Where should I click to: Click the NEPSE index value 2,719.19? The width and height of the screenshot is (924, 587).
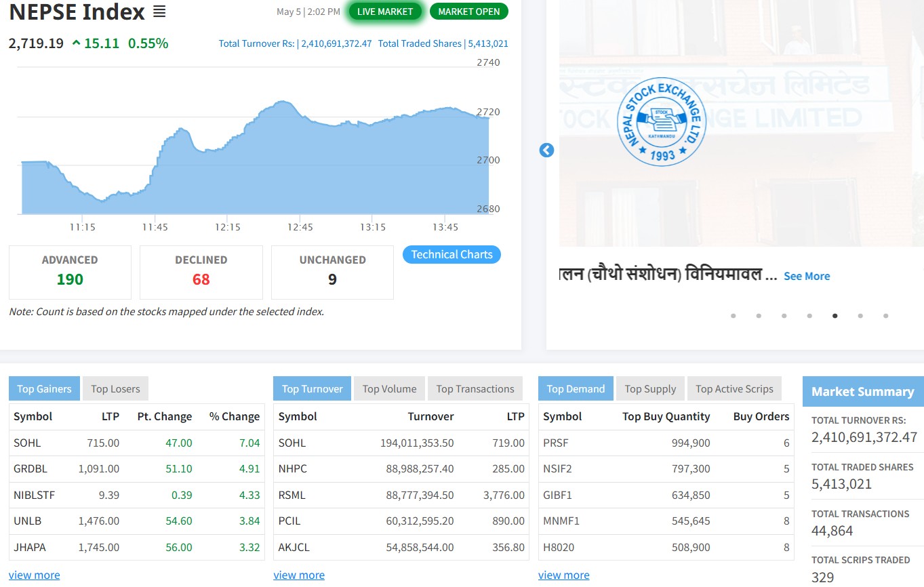pyautogui.click(x=36, y=43)
